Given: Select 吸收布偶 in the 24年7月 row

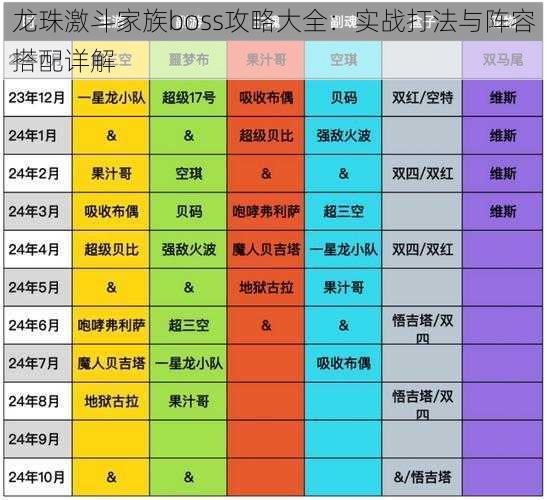Looking at the screenshot, I should coord(344,363).
